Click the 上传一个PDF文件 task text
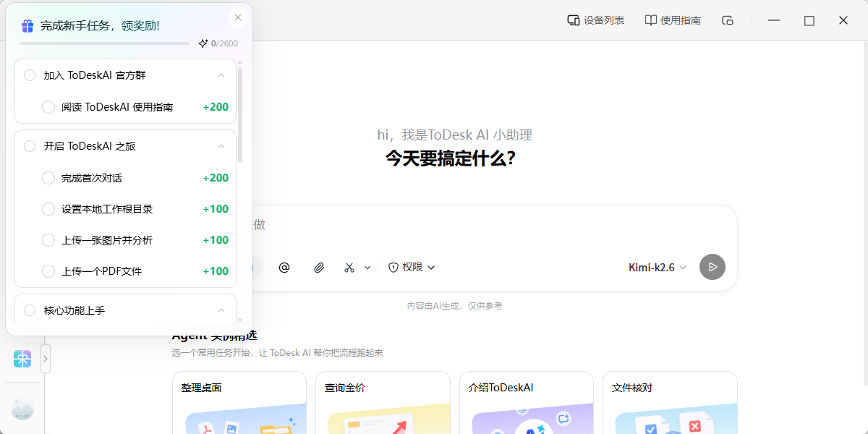This screenshot has height=434, width=868. [102, 271]
